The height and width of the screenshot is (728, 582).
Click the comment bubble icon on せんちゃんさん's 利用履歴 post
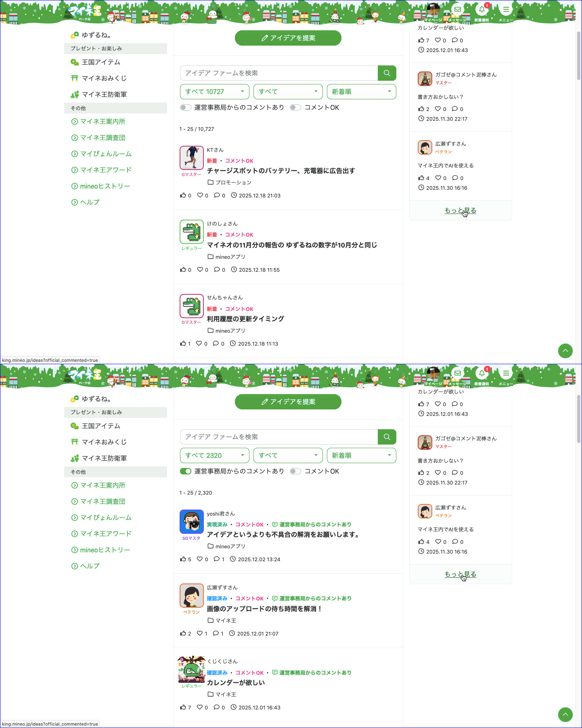tap(216, 344)
